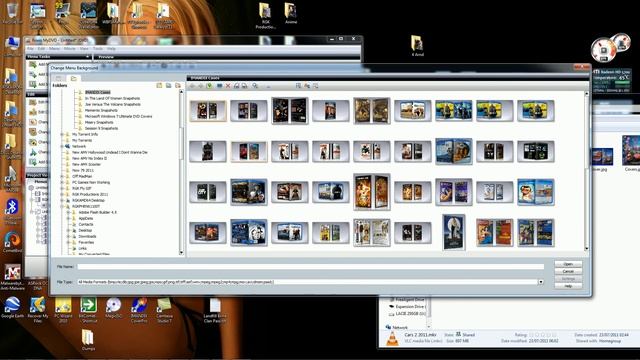The image size is (640, 360).
Task: Select the tall dark moon poster thumbnail
Action: pos(453,232)
